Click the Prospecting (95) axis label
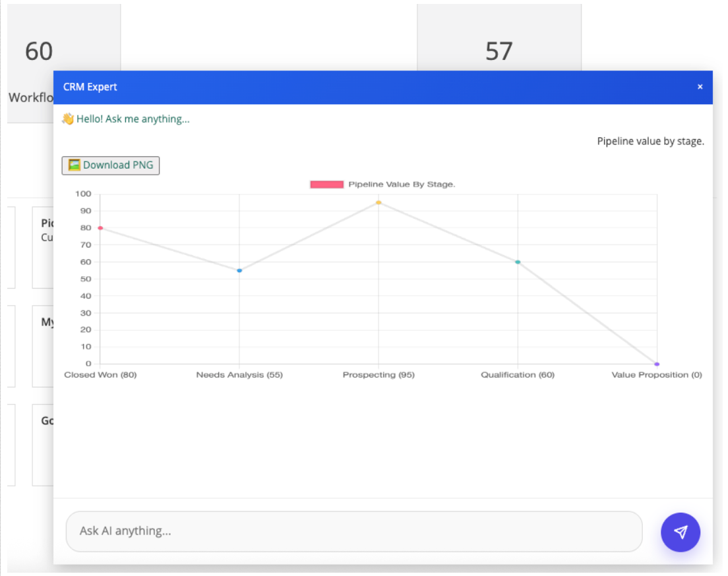 [379, 374]
